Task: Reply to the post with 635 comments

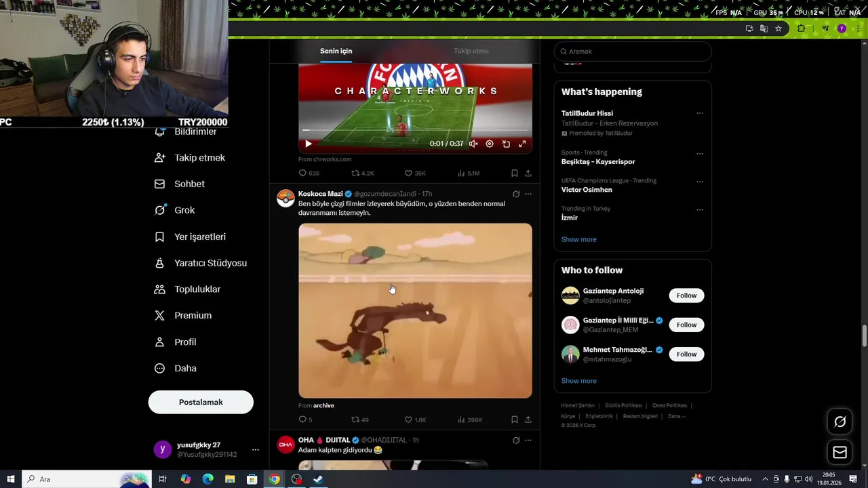Action: [x=309, y=174]
